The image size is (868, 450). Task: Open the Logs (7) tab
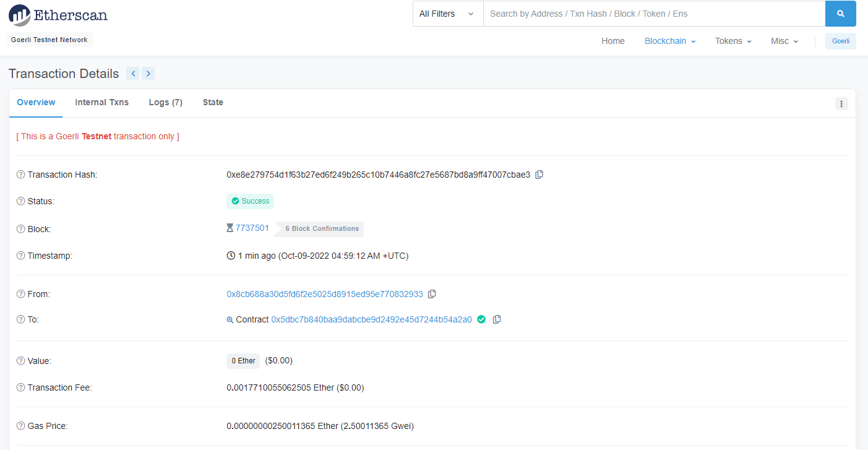166,103
